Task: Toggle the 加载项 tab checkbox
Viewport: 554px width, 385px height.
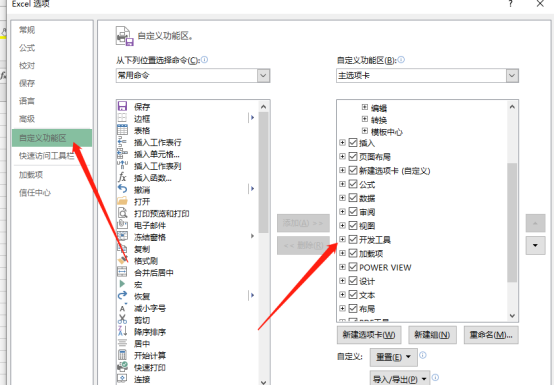Action: point(353,253)
